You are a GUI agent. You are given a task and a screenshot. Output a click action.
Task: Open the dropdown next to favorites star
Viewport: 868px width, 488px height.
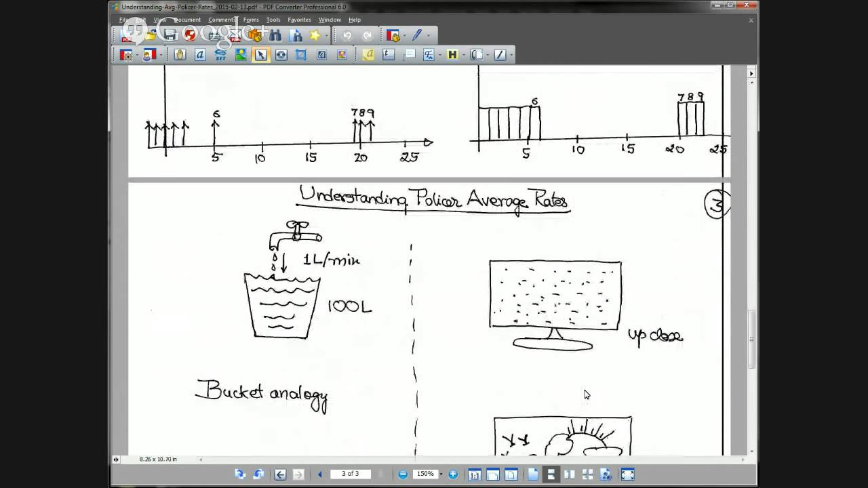coord(327,36)
